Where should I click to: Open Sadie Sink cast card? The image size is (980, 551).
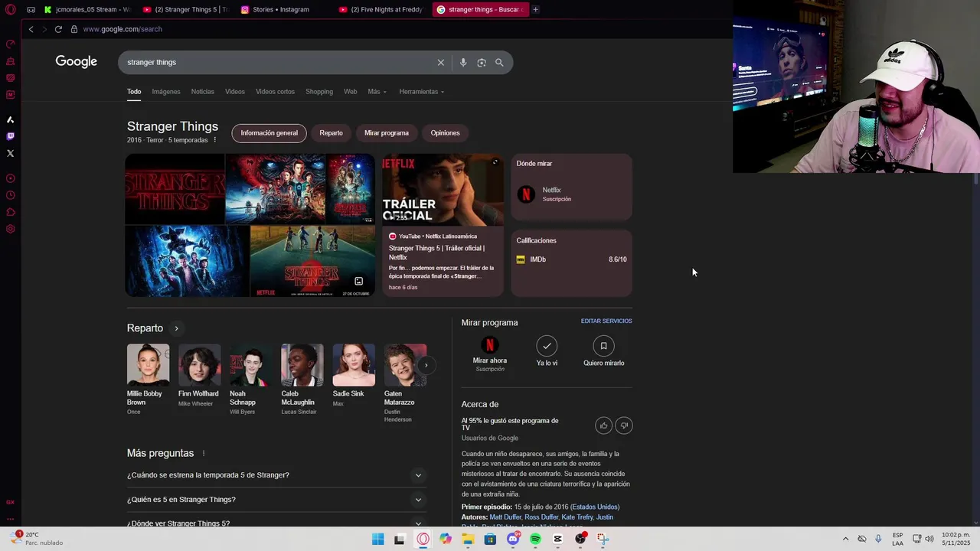[353, 376]
